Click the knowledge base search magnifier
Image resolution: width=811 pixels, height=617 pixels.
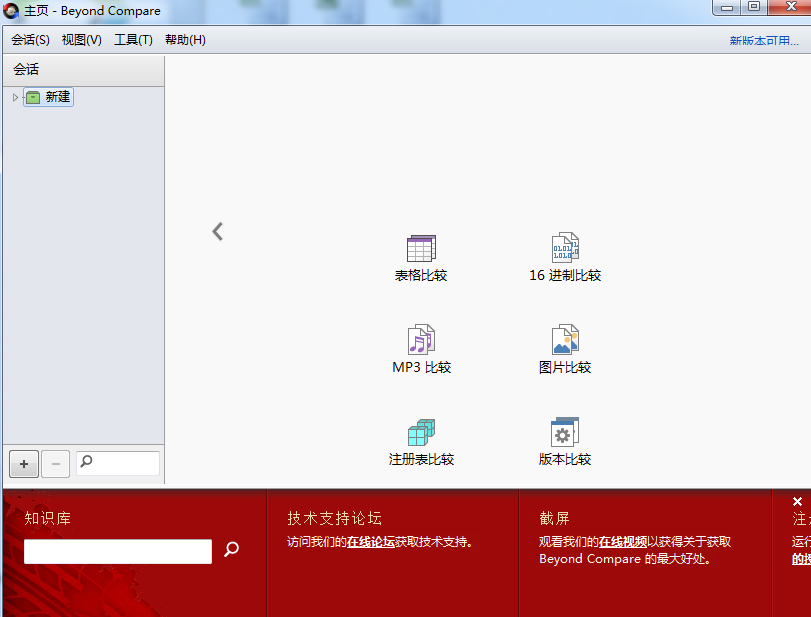click(231, 549)
